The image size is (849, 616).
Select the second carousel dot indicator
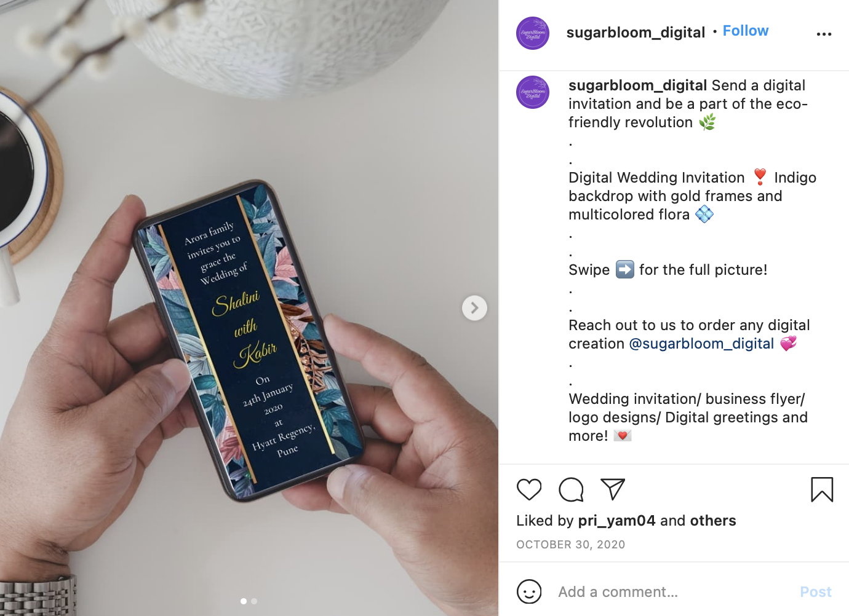(x=254, y=601)
